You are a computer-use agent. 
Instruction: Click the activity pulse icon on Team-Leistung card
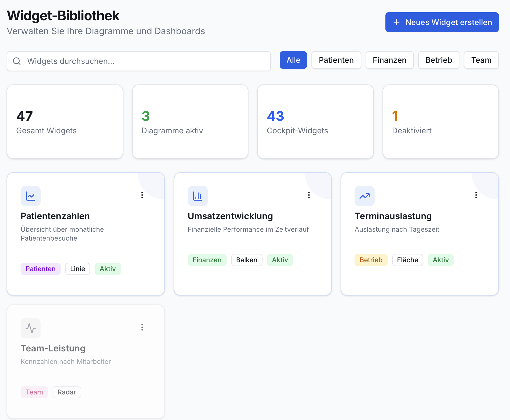coord(31,328)
